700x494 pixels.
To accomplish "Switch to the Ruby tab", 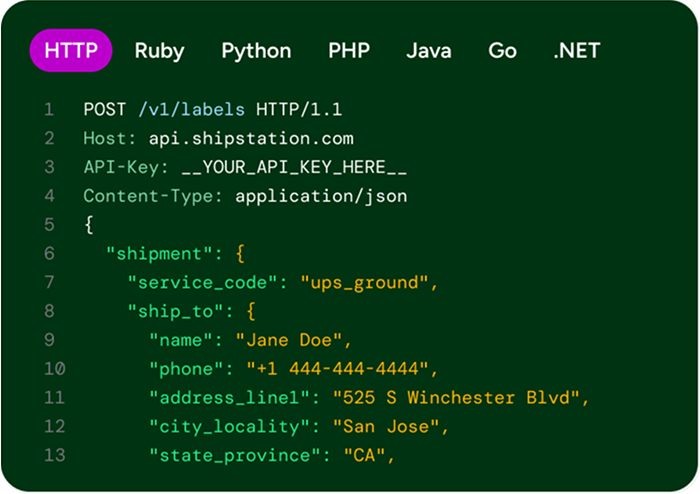I will [159, 51].
